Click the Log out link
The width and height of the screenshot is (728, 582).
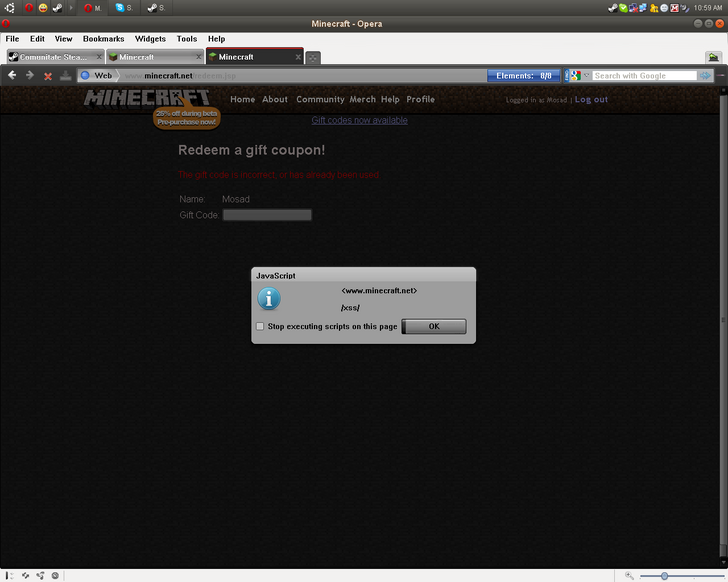pos(591,100)
